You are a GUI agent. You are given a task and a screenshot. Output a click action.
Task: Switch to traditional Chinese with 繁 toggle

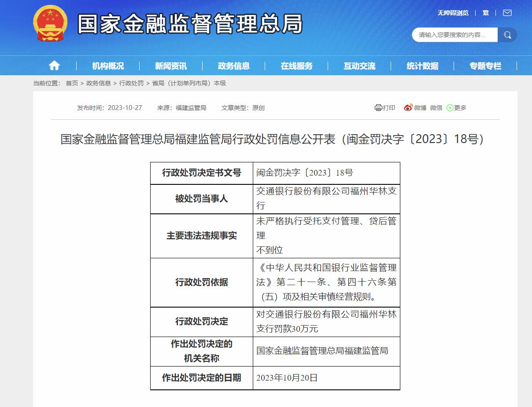[485, 13]
